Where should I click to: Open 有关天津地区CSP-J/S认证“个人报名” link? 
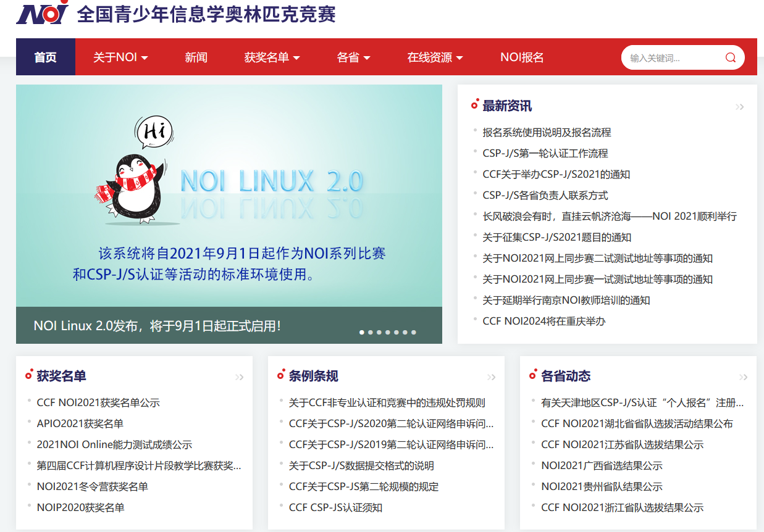(x=642, y=403)
